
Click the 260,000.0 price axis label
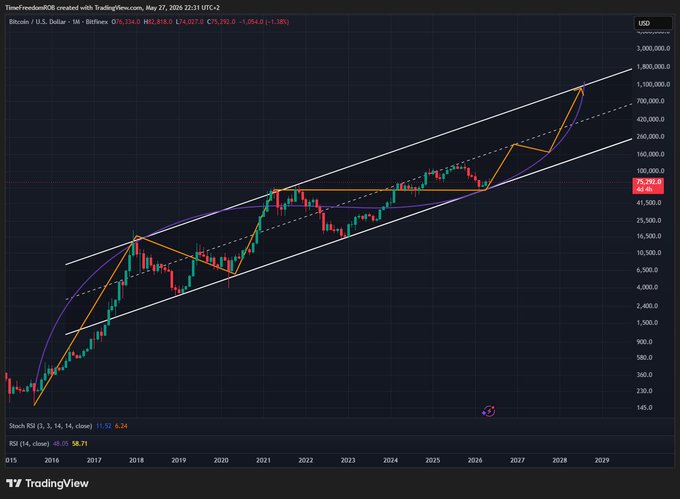click(x=650, y=137)
